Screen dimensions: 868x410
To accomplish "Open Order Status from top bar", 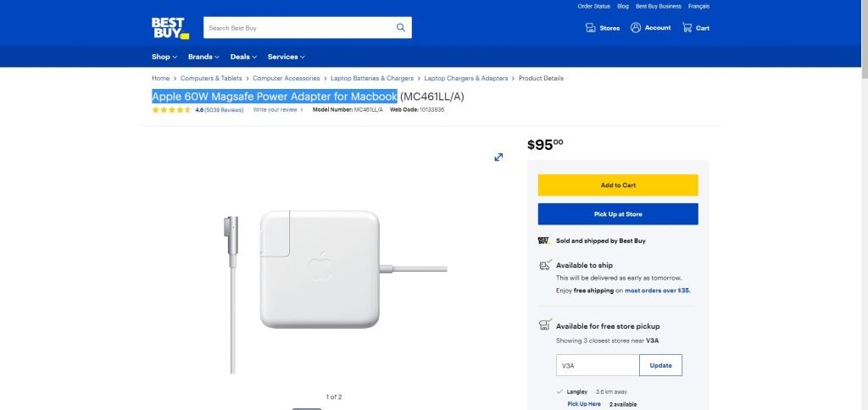I will [593, 6].
